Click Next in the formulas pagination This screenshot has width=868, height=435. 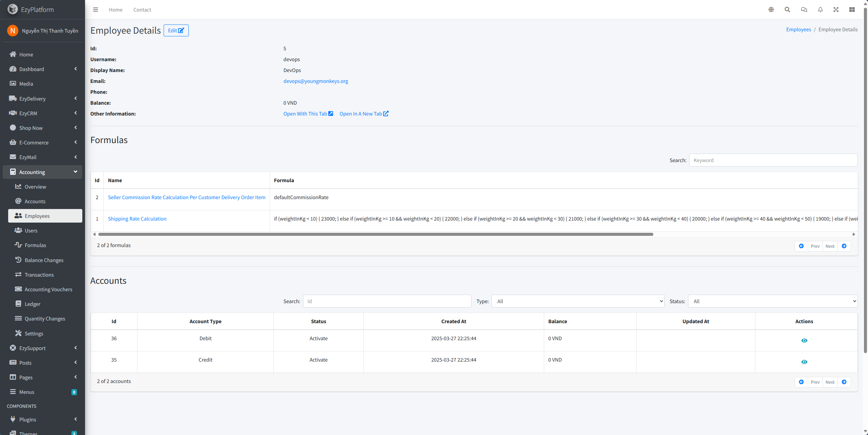[830, 246]
